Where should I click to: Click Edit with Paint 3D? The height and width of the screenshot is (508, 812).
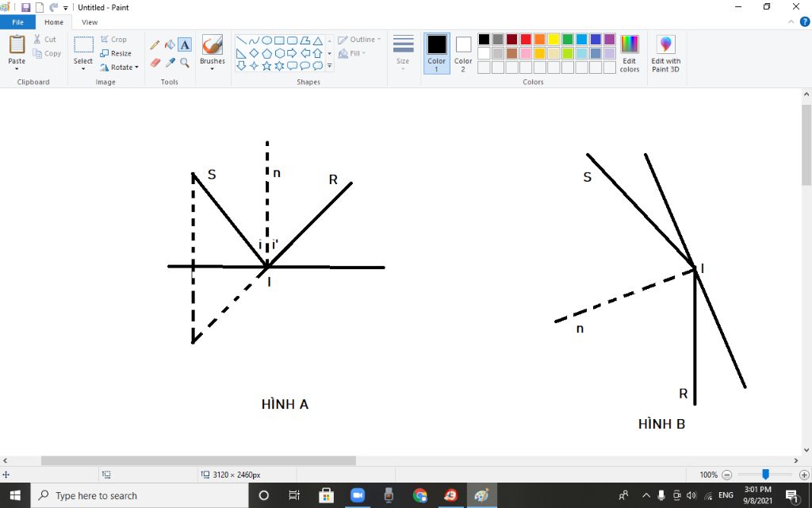click(x=666, y=54)
